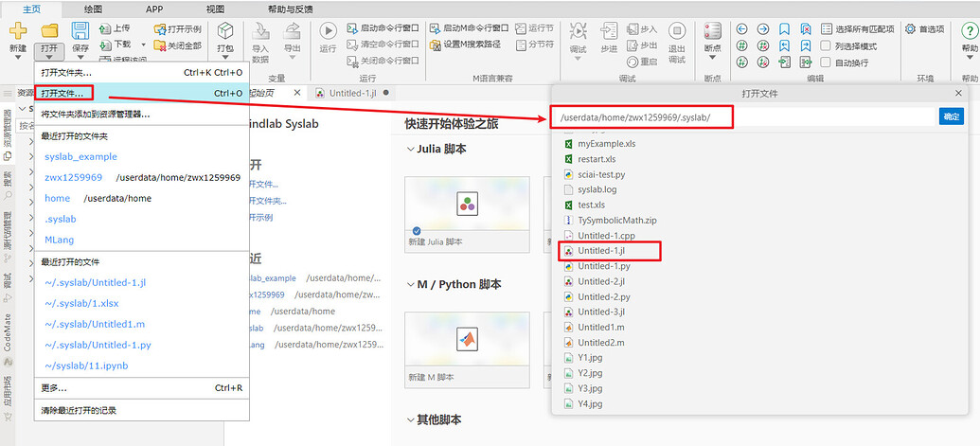Viewport: 980px width, 446px height.
Task: Click the green # comment icon
Action: click(742, 45)
